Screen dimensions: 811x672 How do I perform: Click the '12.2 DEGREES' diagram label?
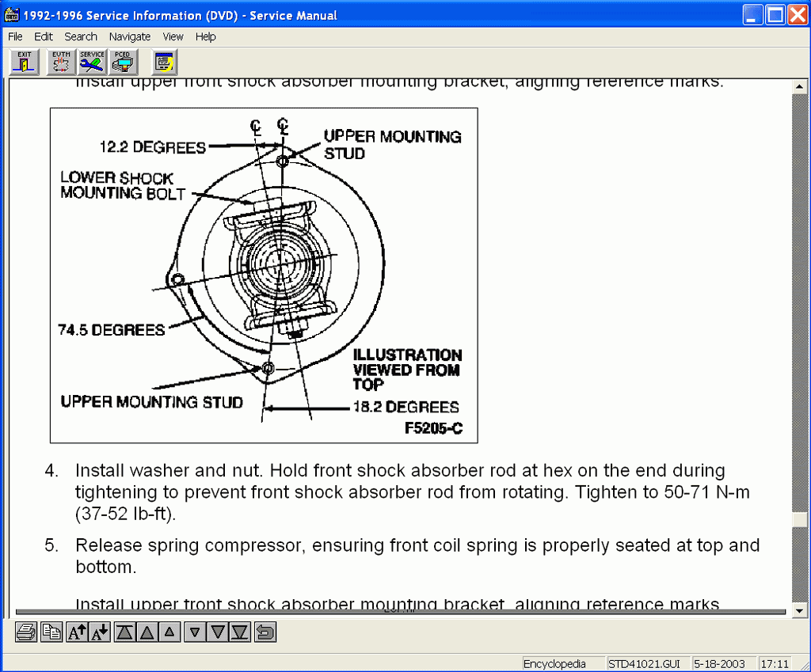[x=153, y=147]
